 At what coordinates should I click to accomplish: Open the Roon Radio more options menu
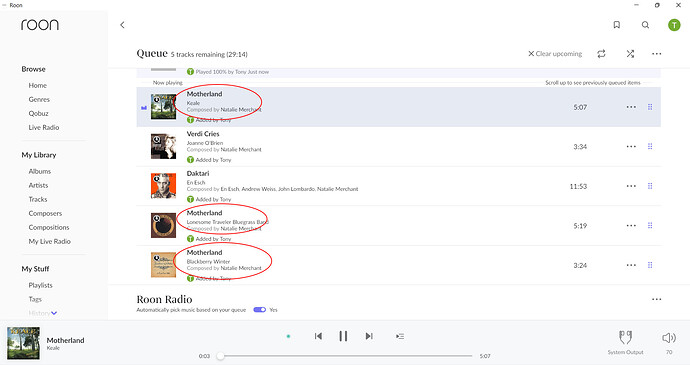pyautogui.click(x=657, y=299)
